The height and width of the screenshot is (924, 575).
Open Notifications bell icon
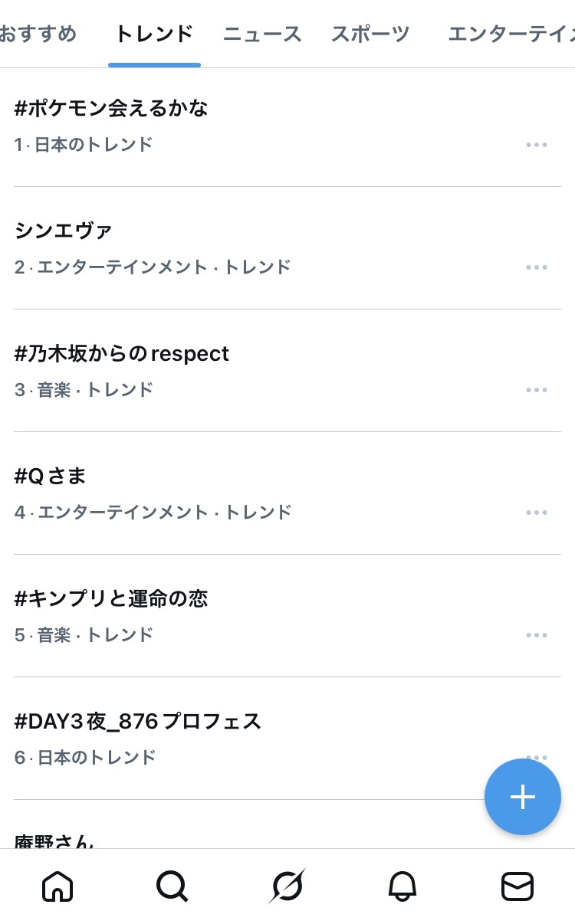click(402, 886)
